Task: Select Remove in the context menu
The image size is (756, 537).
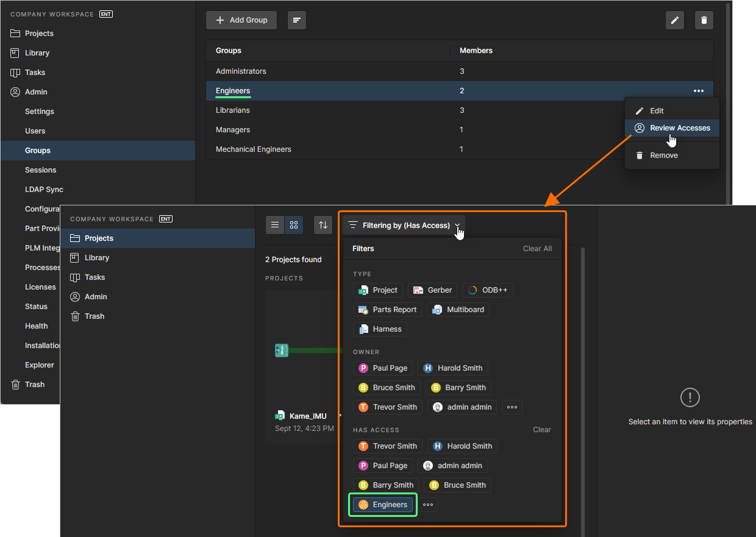Action: pos(672,155)
